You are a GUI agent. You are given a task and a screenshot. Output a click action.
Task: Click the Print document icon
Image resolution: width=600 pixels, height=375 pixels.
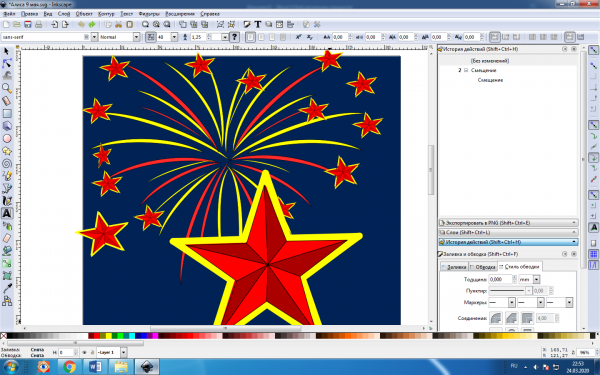pyautogui.click(x=38, y=24)
